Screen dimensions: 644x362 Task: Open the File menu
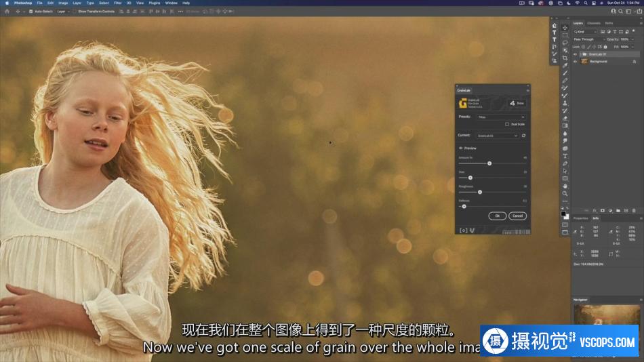(x=39, y=3)
